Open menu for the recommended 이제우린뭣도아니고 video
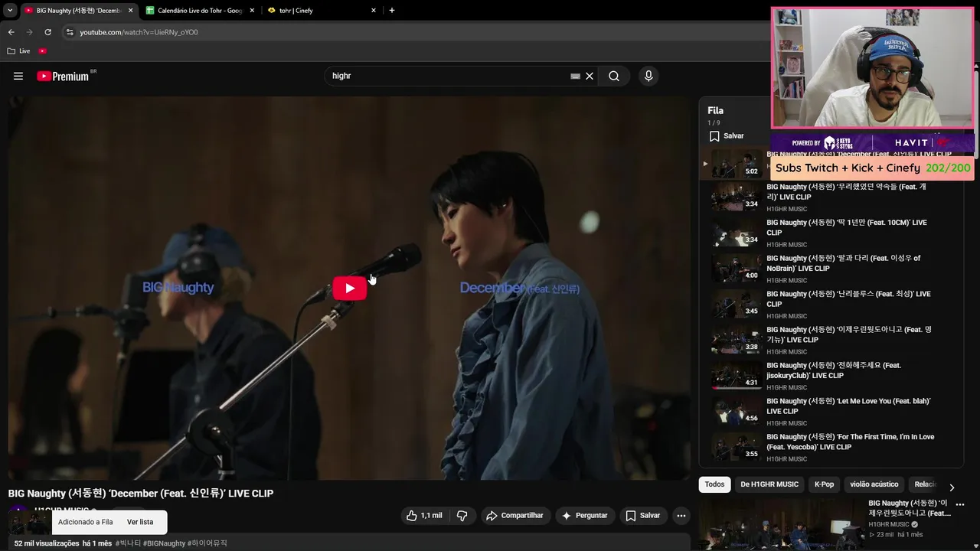 [x=960, y=505]
